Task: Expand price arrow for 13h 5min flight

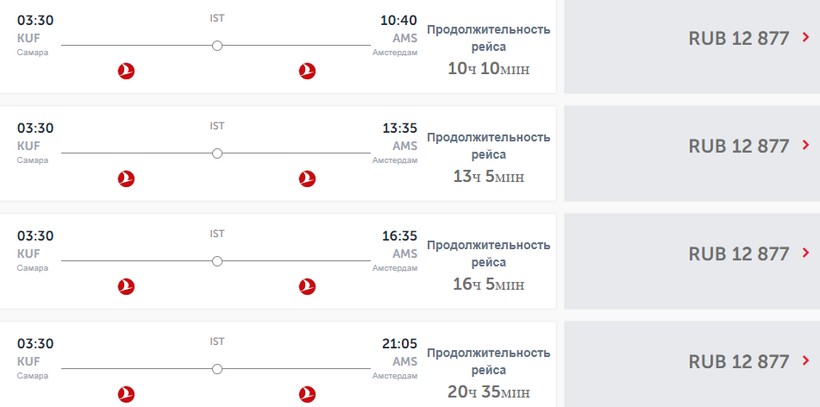Action: pos(806,145)
